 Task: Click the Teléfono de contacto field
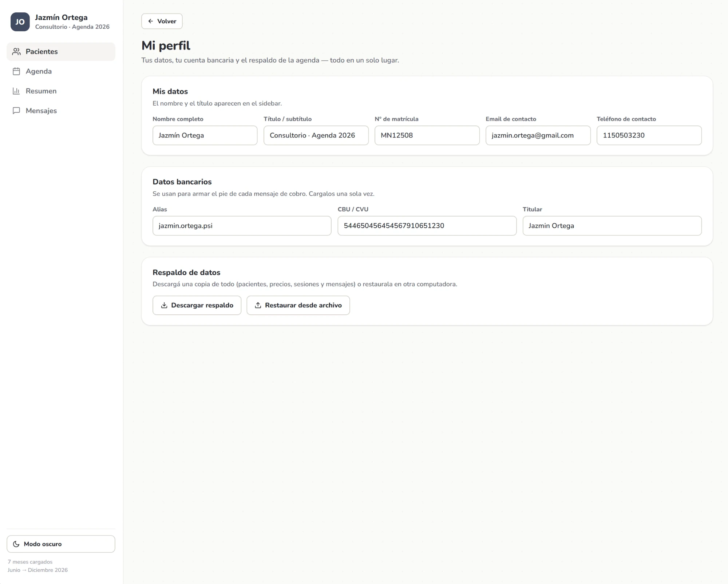[x=649, y=135]
